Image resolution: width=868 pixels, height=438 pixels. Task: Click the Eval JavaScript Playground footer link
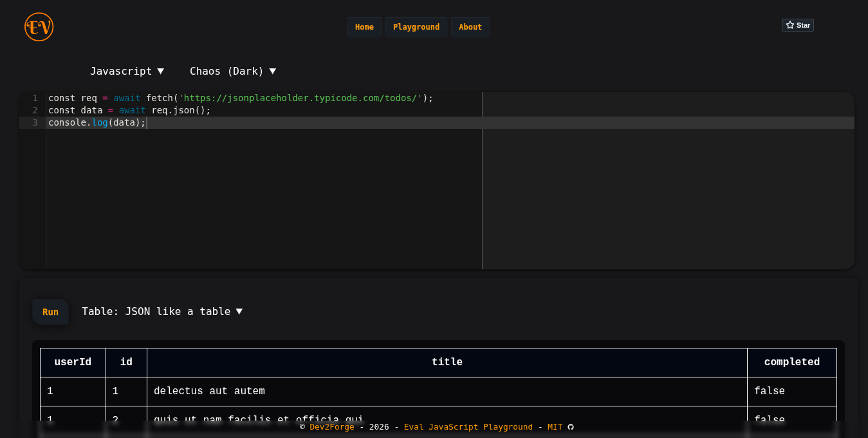click(468, 426)
